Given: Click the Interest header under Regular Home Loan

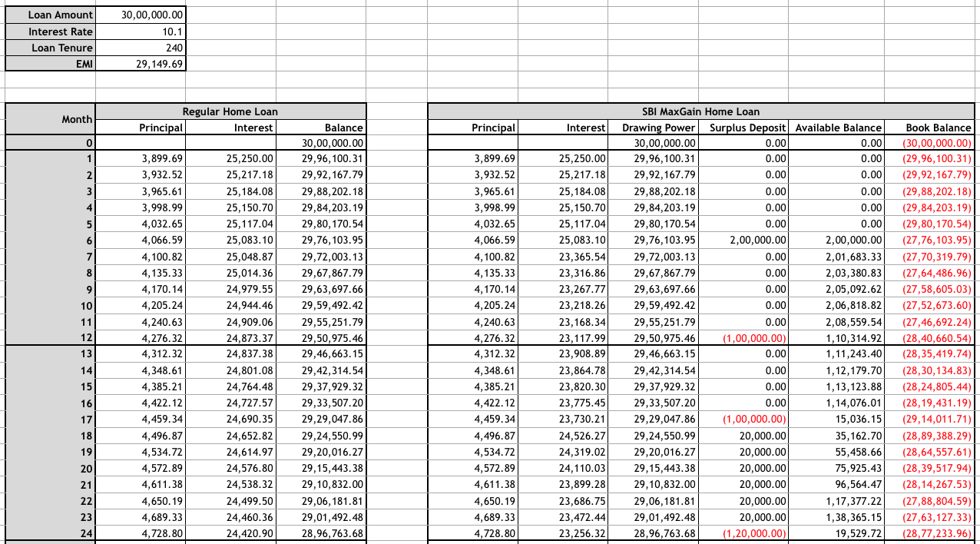Looking at the screenshot, I should (230, 128).
